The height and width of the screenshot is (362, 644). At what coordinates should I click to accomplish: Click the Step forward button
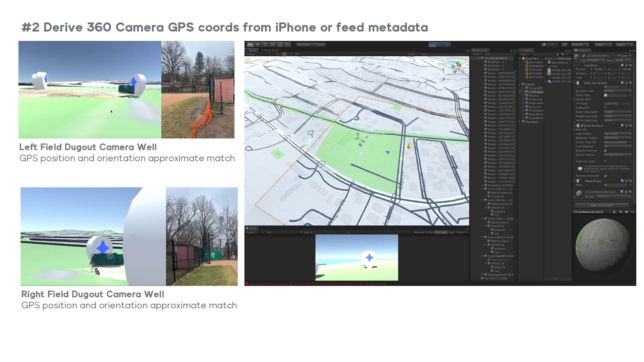[447, 45]
